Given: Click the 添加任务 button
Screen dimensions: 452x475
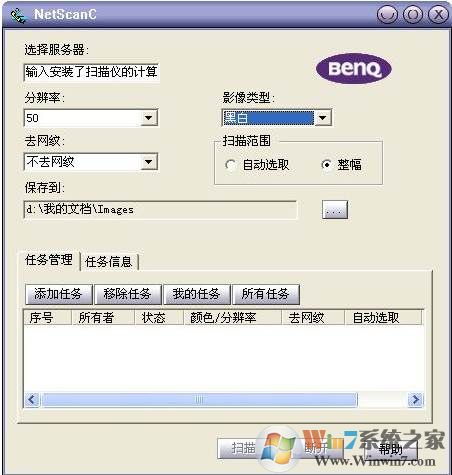Looking at the screenshot, I should 59,294.
